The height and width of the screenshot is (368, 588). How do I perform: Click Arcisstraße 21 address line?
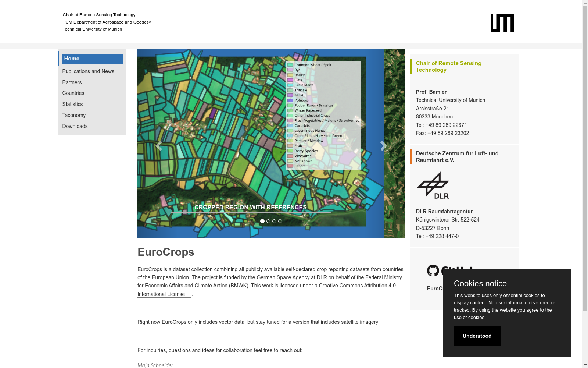point(433,109)
